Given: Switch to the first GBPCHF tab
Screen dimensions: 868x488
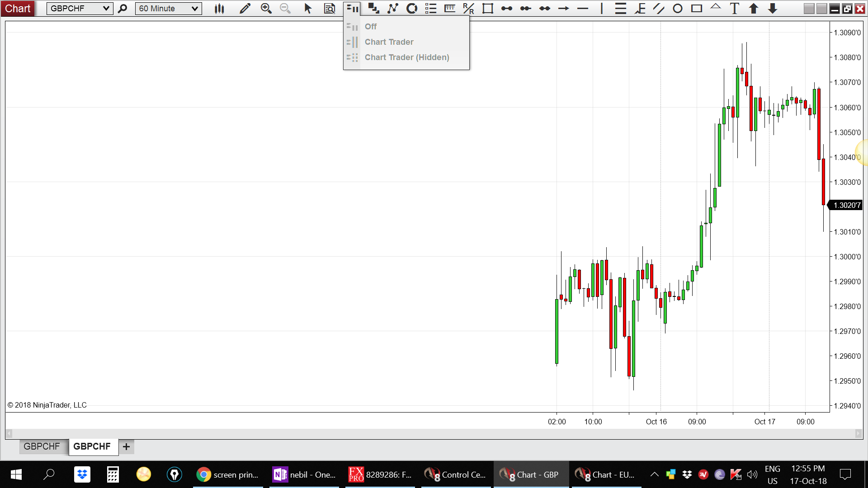Looking at the screenshot, I should click(x=42, y=446).
